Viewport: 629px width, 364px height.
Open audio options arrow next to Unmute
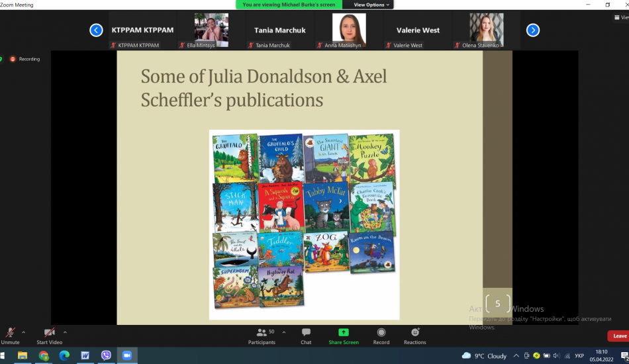click(24, 332)
